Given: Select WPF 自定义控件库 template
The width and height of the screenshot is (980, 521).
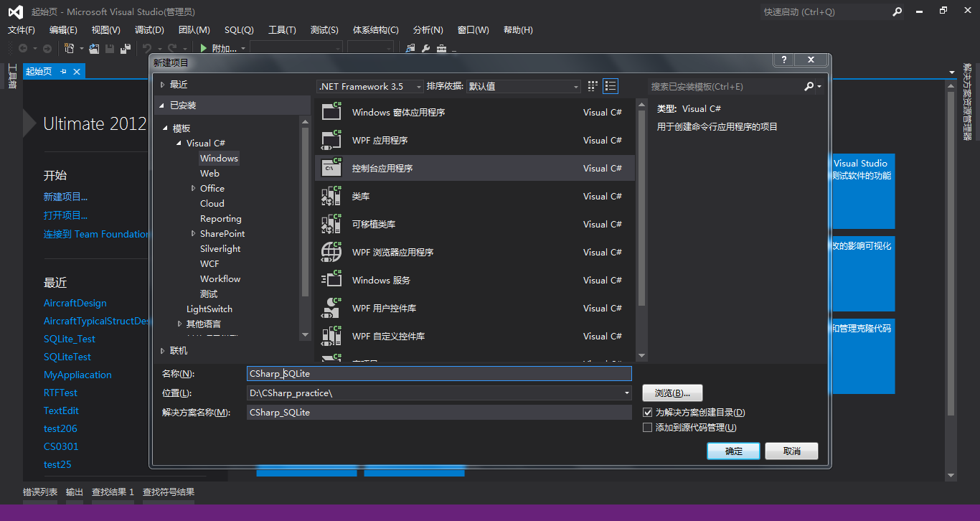Looking at the screenshot, I should 475,336.
